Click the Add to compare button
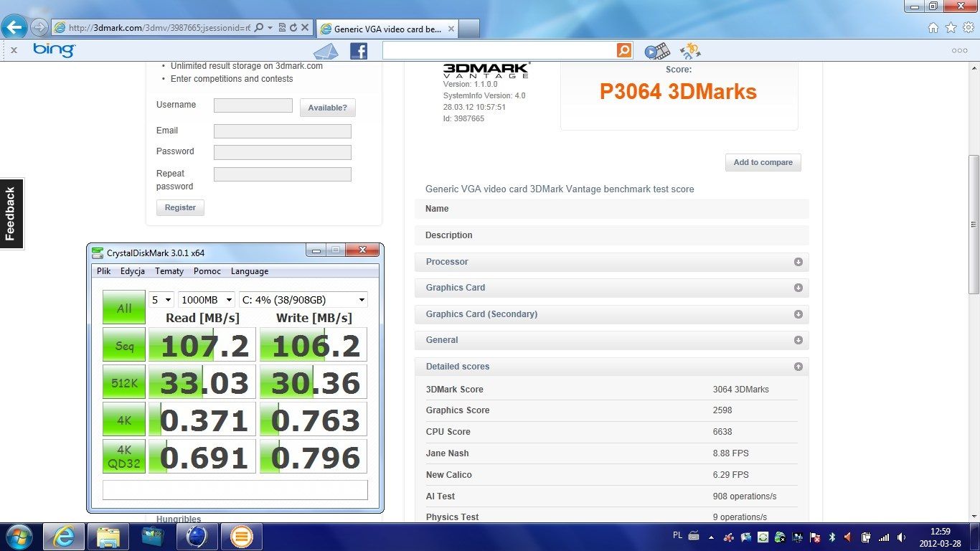The image size is (980, 551). click(763, 162)
